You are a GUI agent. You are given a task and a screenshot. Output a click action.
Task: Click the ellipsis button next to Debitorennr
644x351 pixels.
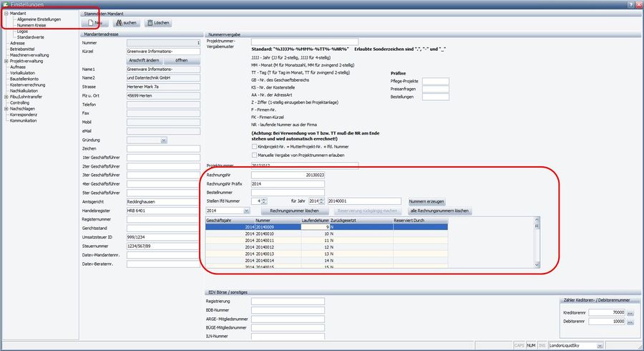tap(630, 322)
